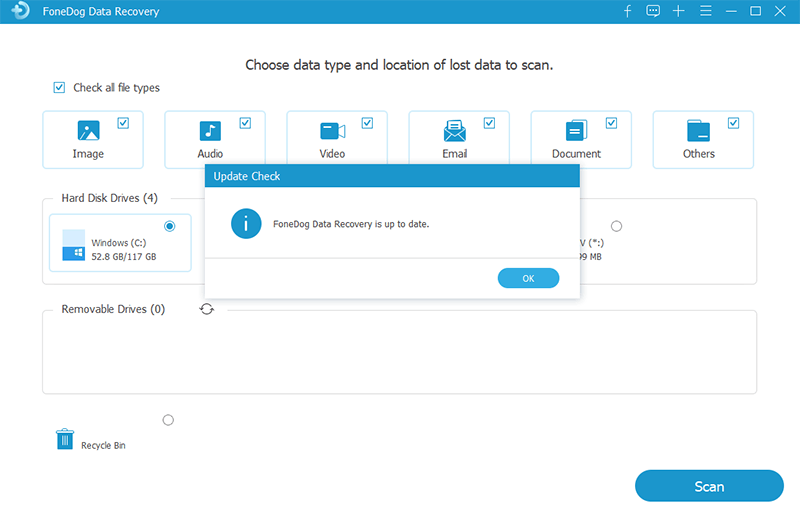Close the FoneDog Data Recovery window
Image resolution: width=800 pixels, height=522 pixels.
pyautogui.click(x=780, y=11)
